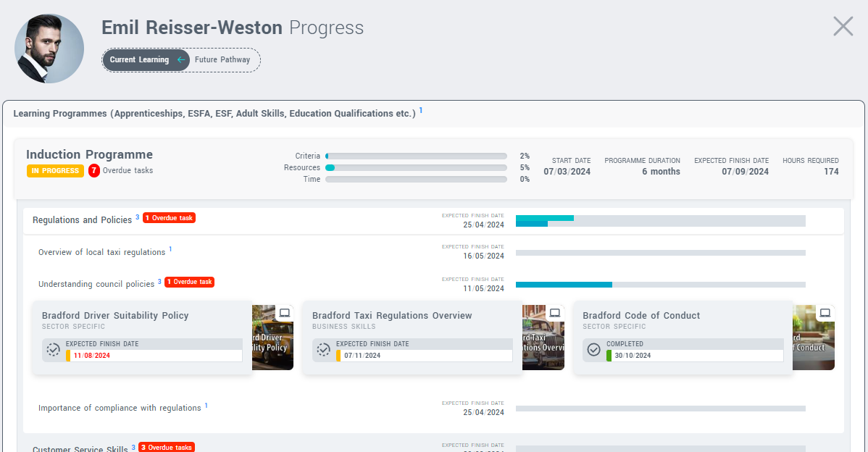This screenshot has height=452, width=868.
Task: Click the 11/08/2024 overdue finish date
Action: (92, 356)
